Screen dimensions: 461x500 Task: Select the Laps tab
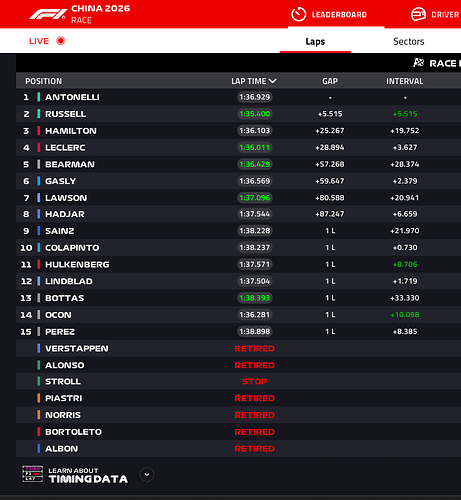(x=315, y=41)
